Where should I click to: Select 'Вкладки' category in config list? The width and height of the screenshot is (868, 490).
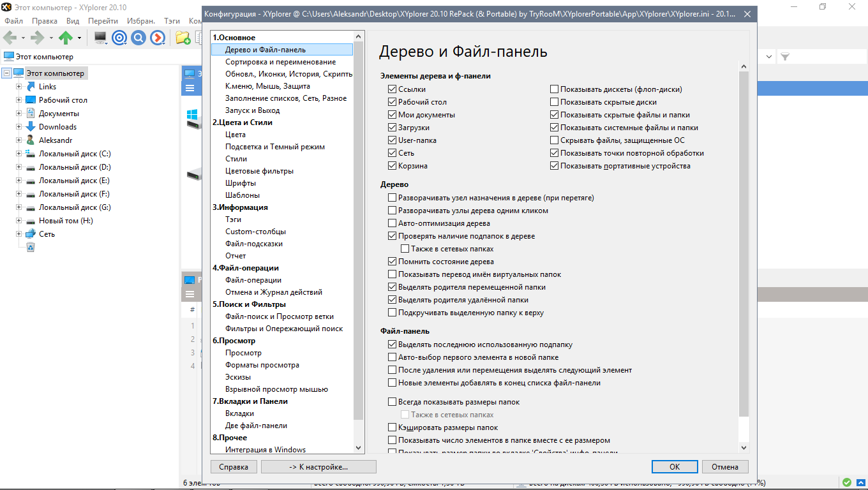(x=239, y=413)
